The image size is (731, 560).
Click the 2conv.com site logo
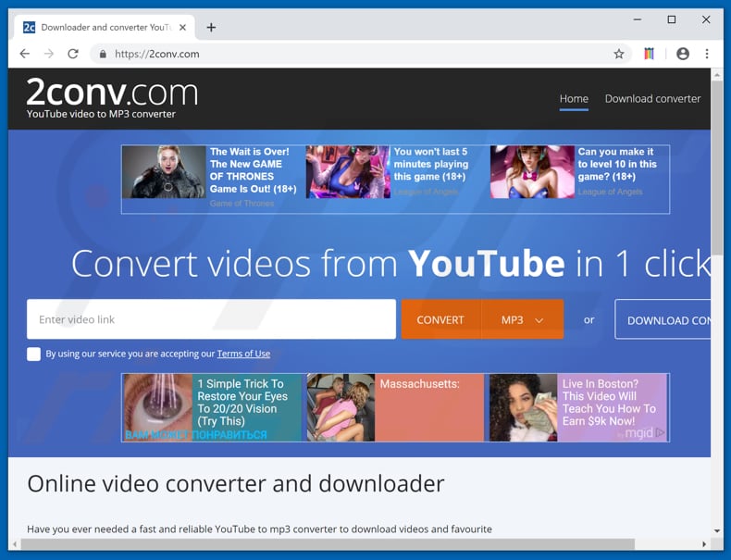112,92
